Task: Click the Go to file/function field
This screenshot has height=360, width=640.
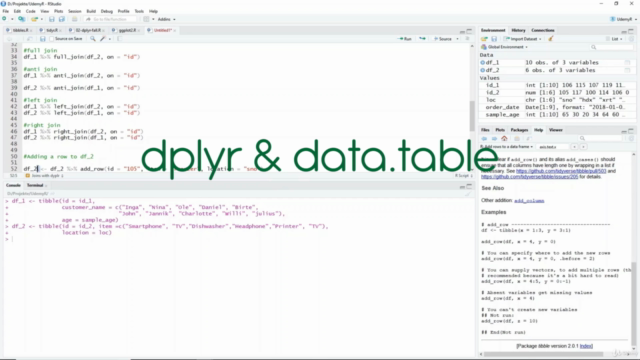Action: 110,19
